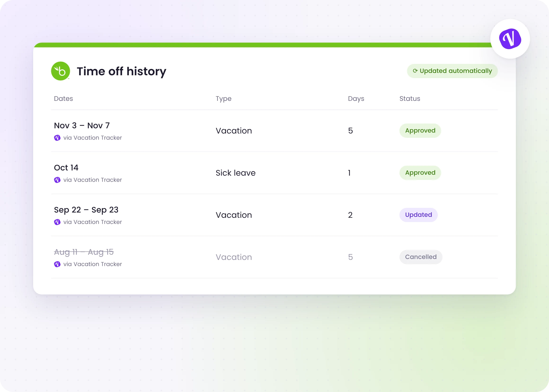Click the days value 1 for Oct 14
The height and width of the screenshot is (392, 549).
[x=349, y=173]
